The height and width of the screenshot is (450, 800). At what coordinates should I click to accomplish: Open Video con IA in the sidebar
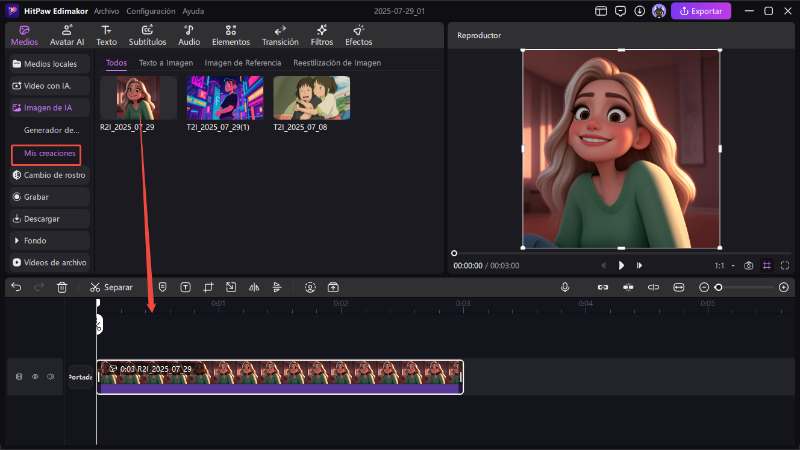coord(49,86)
